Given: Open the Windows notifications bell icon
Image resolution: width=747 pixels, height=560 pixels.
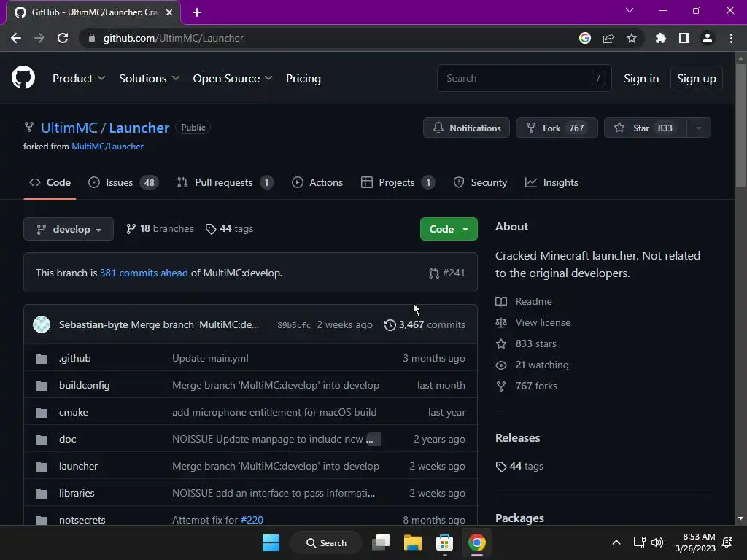Looking at the screenshot, I should tap(727, 542).
